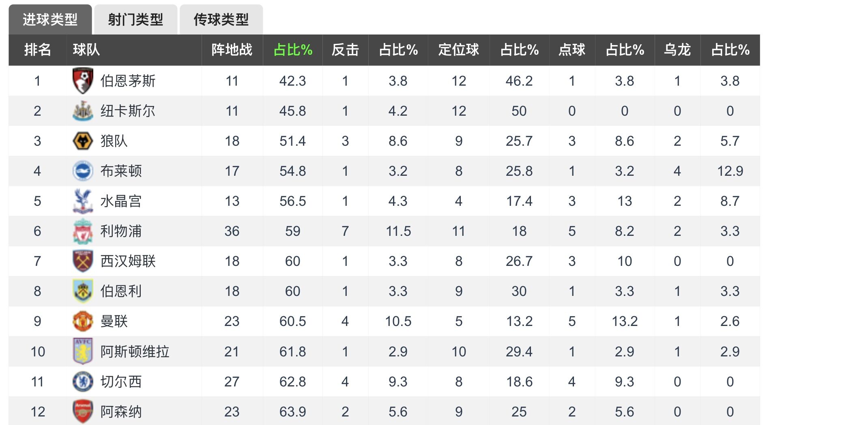Click the Wolves (狼队) club crest

point(83,141)
